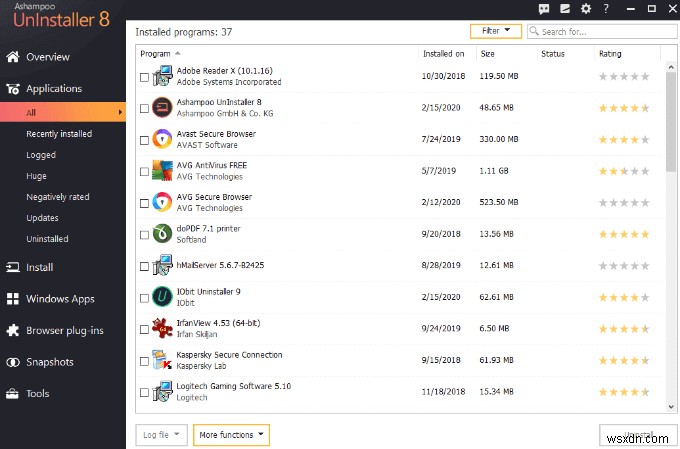The image size is (680, 449).
Task: Show Recently installed applications
Action: click(59, 134)
